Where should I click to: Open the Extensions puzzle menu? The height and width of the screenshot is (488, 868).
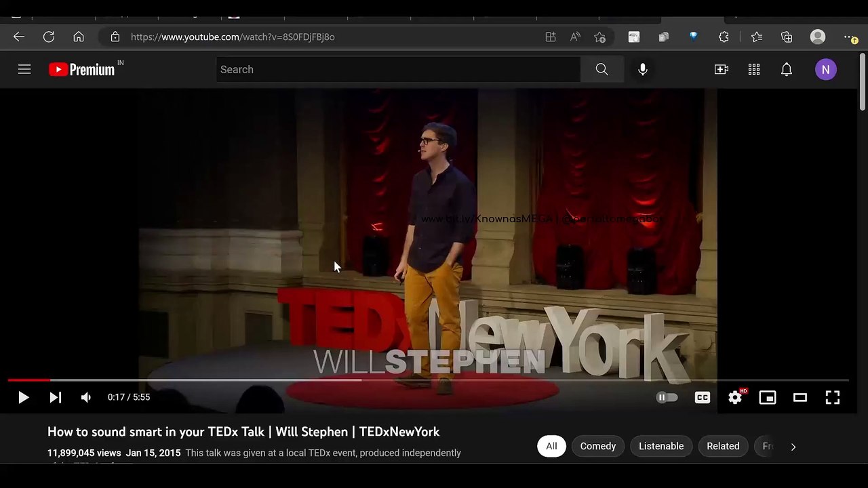pyautogui.click(x=724, y=37)
